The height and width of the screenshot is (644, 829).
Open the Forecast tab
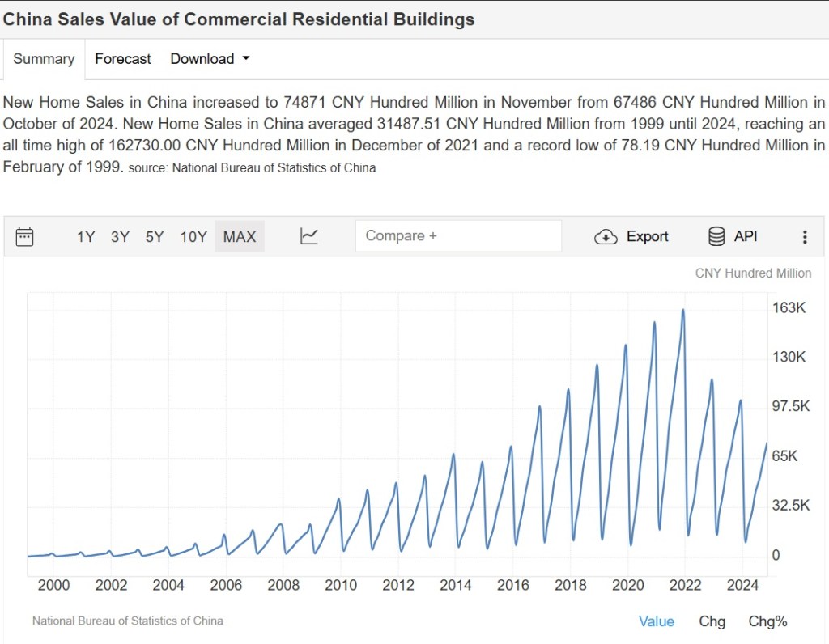[123, 59]
